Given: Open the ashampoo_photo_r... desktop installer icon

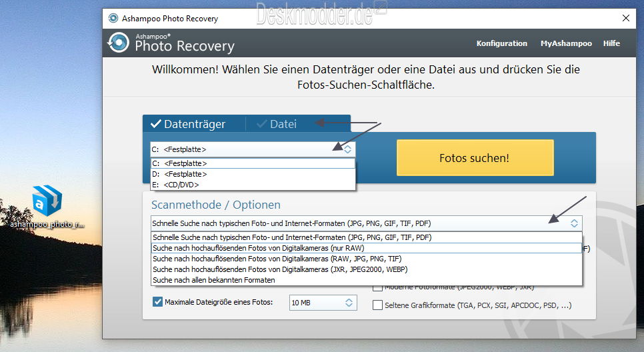Looking at the screenshot, I should pos(47,207).
